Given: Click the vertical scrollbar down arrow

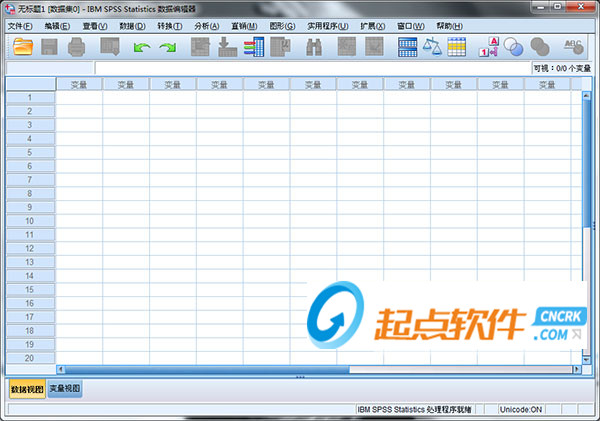Looking at the screenshot, I should [586, 360].
